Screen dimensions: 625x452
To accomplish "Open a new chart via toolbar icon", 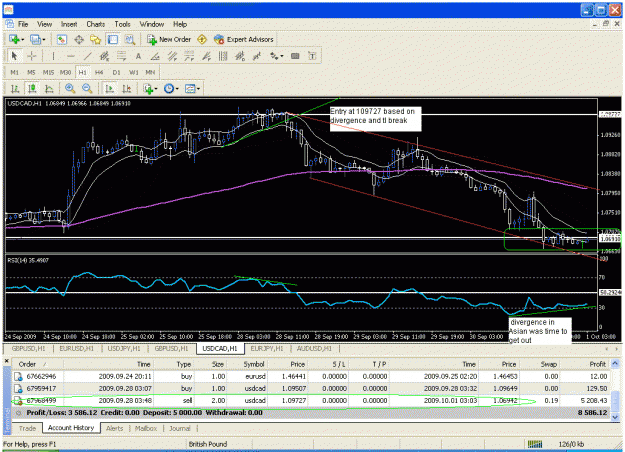I will click(14, 39).
